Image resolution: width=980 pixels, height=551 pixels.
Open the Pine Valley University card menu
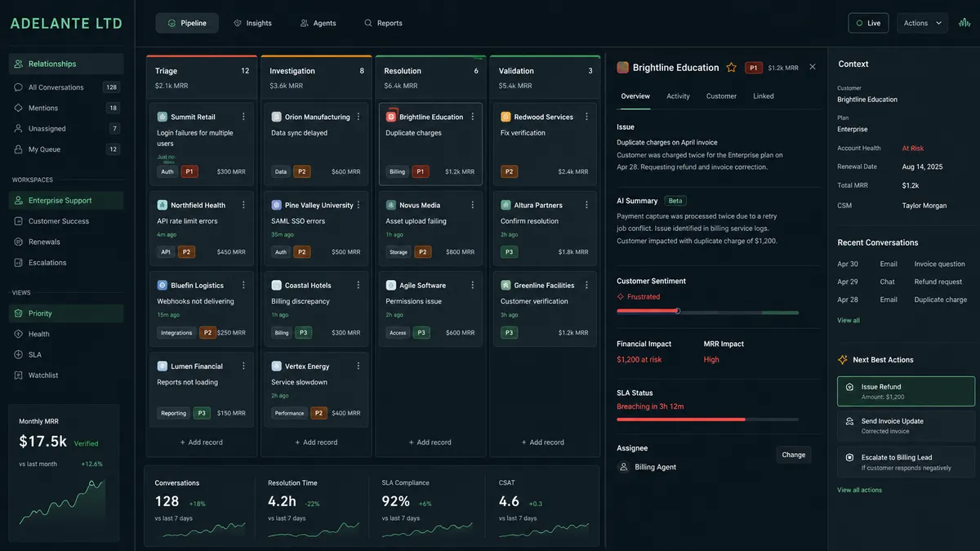(x=358, y=205)
